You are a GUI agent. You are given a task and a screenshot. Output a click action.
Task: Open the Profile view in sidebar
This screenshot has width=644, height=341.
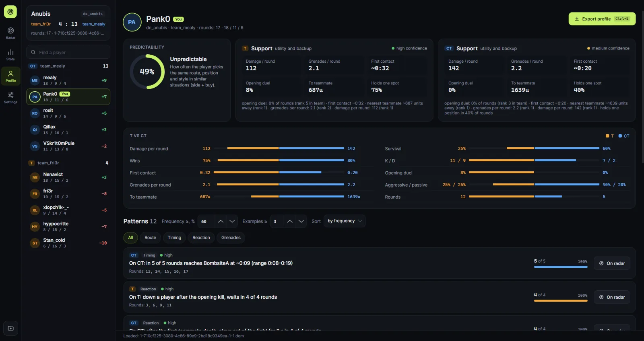[10, 76]
